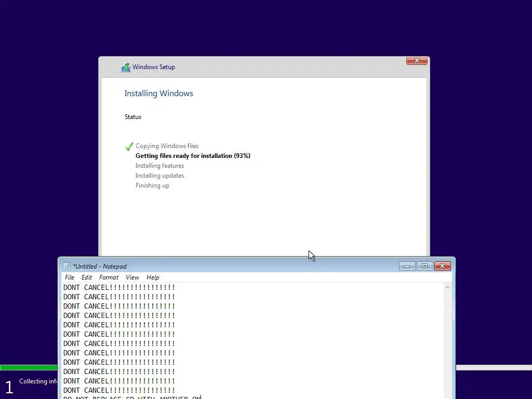
Task: Click the 'Installing Windows' heading
Action: (x=158, y=94)
